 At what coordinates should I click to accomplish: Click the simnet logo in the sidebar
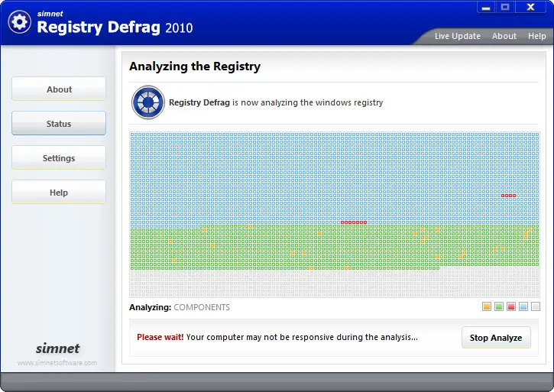[57, 348]
